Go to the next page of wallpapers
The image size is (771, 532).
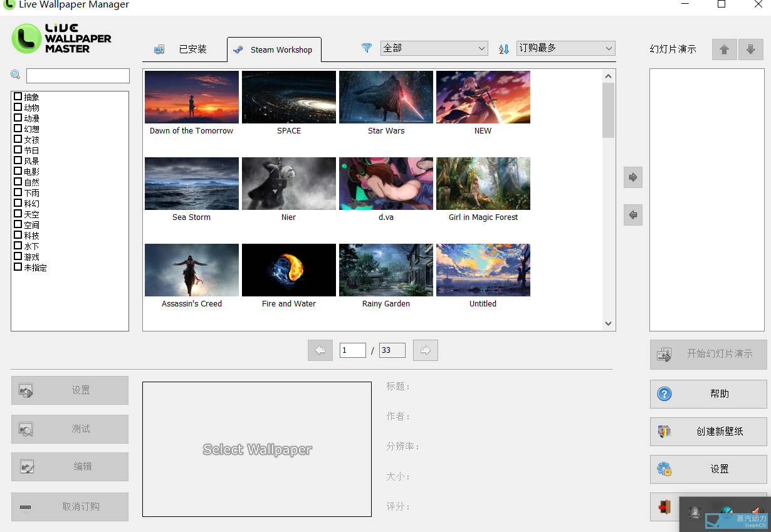pyautogui.click(x=426, y=350)
